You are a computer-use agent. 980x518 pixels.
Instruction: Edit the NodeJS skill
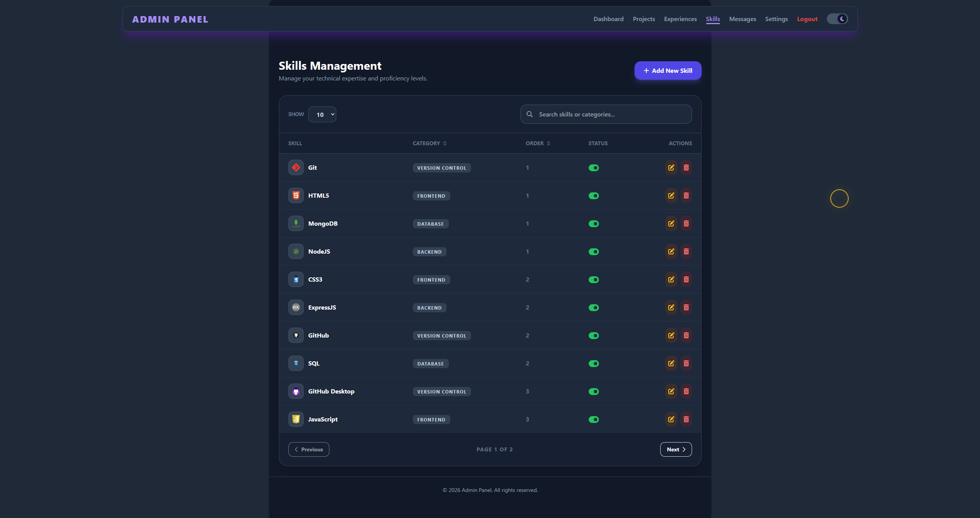671,251
